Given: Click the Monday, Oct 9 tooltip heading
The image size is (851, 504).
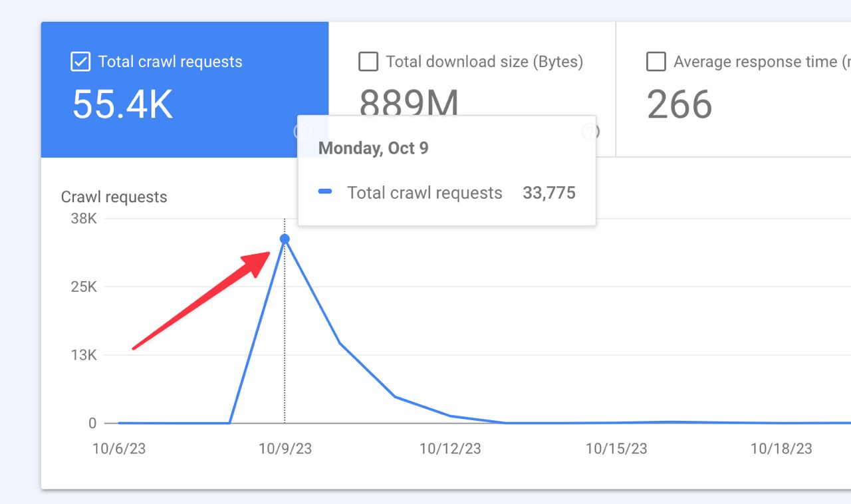Looking at the screenshot, I should (x=373, y=148).
